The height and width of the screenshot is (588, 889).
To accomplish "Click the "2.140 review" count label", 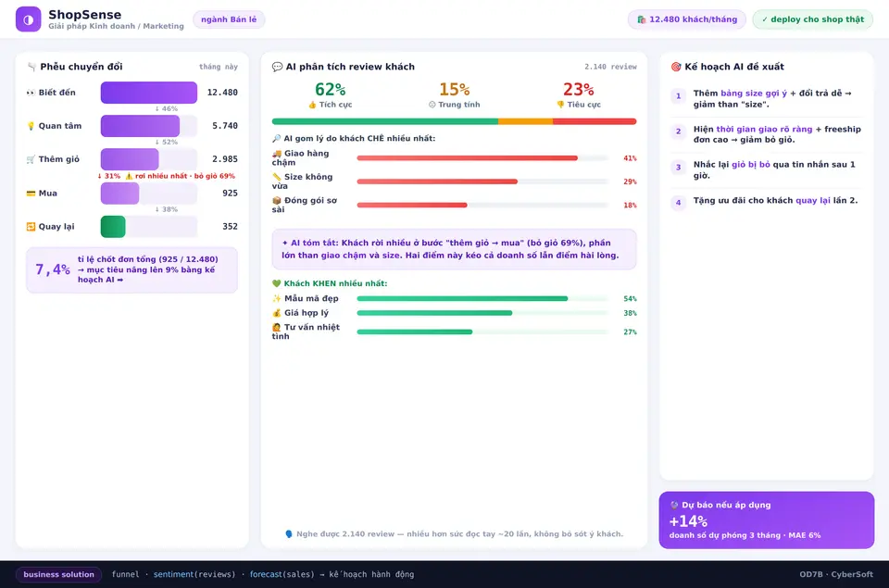I will 610,67.
